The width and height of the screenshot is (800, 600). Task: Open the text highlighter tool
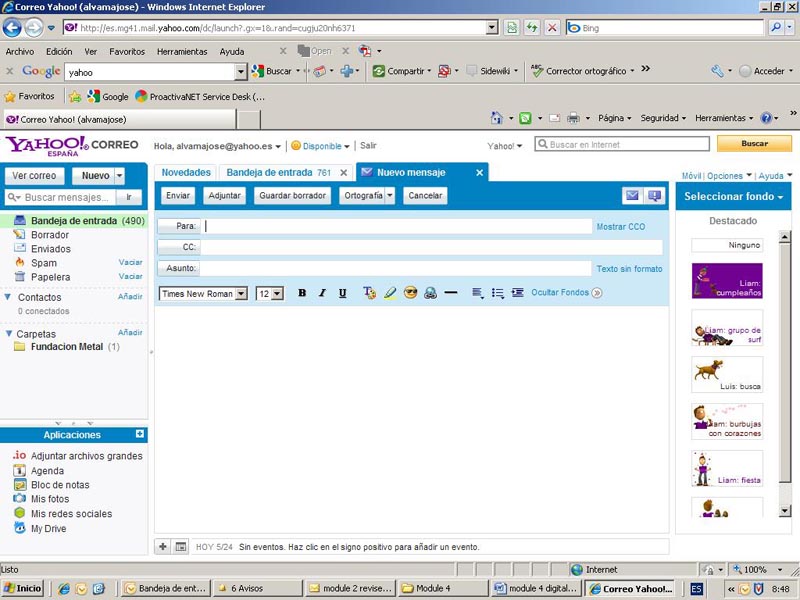pyautogui.click(x=390, y=293)
